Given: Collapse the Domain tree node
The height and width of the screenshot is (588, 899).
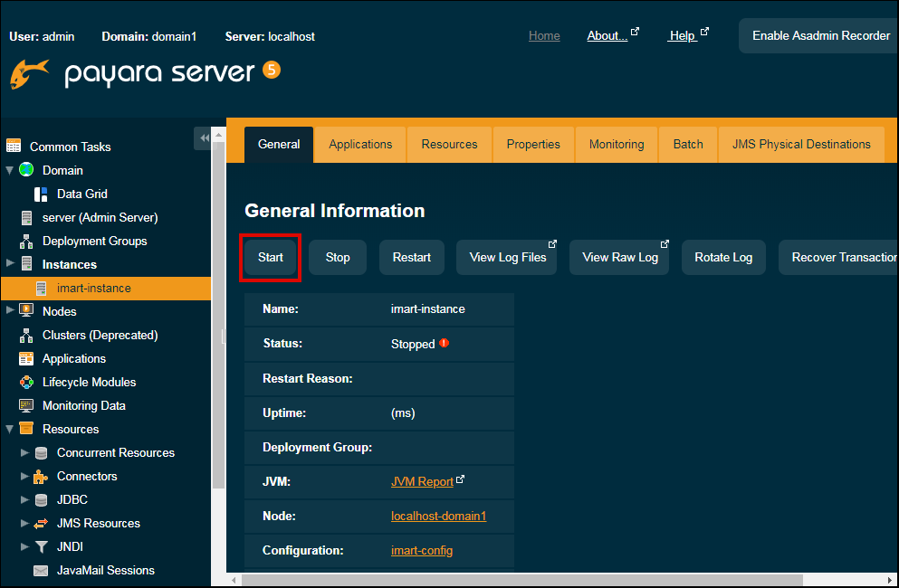Looking at the screenshot, I should 10,170.
